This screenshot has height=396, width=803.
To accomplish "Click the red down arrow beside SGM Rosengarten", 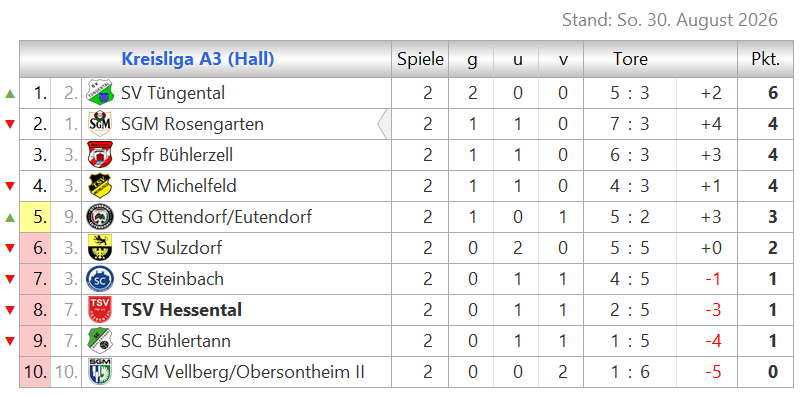I will 10,124.
